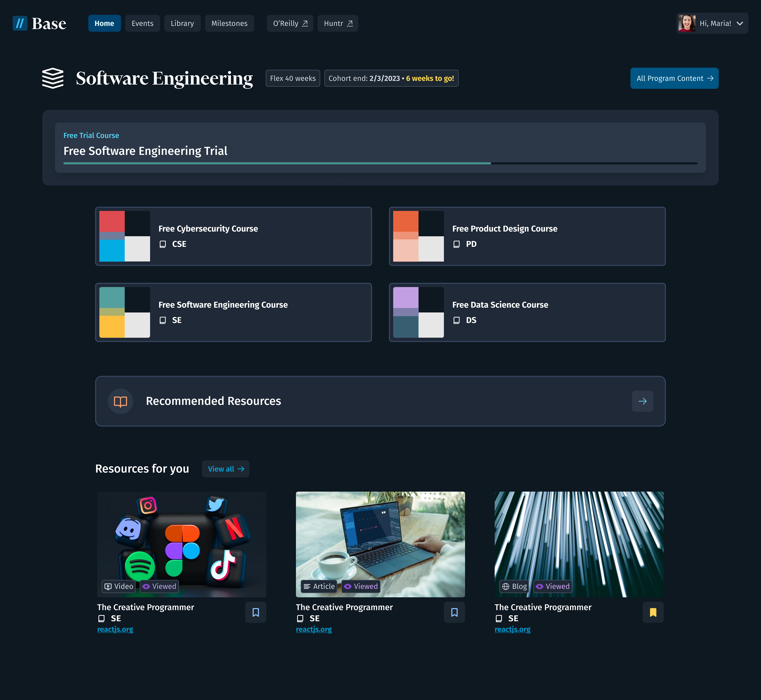The height and width of the screenshot is (700, 761).
Task: Click the DS book icon
Action: point(457,320)
